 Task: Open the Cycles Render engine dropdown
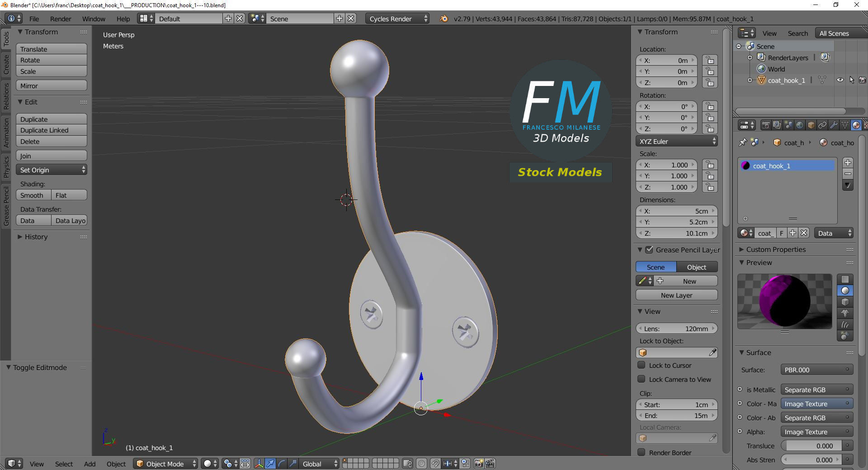coord(397,19)
